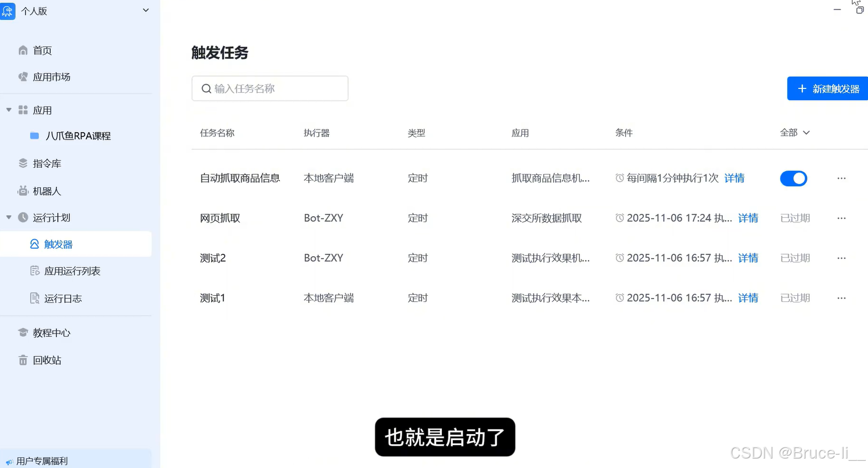Click the blue folder icon for 八爪鱼RPA课程
This screenshot has height=468, width=868.
(34, 136)
